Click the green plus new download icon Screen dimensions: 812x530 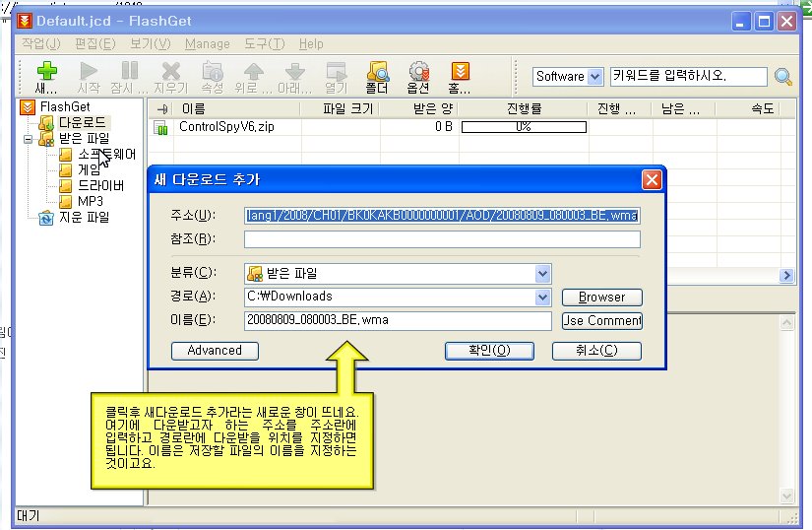point(47,74)
